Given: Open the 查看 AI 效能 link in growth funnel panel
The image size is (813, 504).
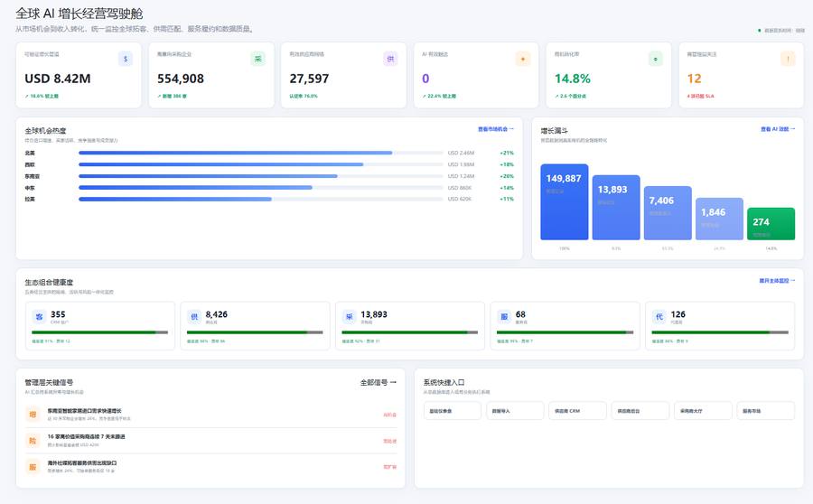Looking at the screenshot, I should 778,129.
